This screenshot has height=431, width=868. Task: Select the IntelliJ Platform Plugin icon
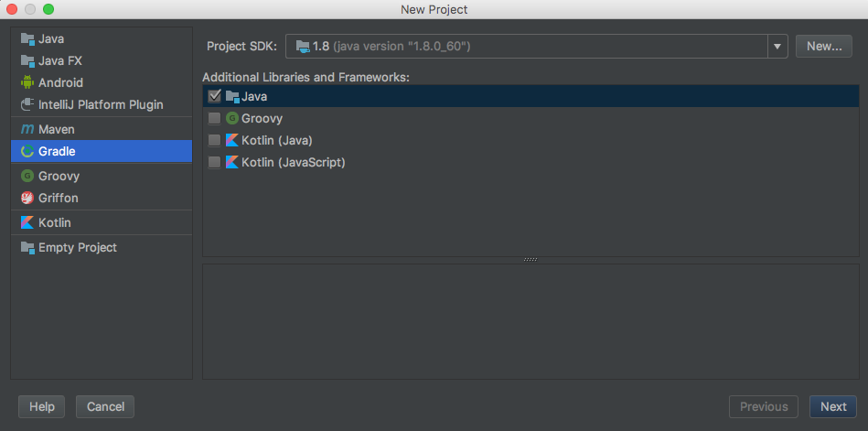(27, 105)
